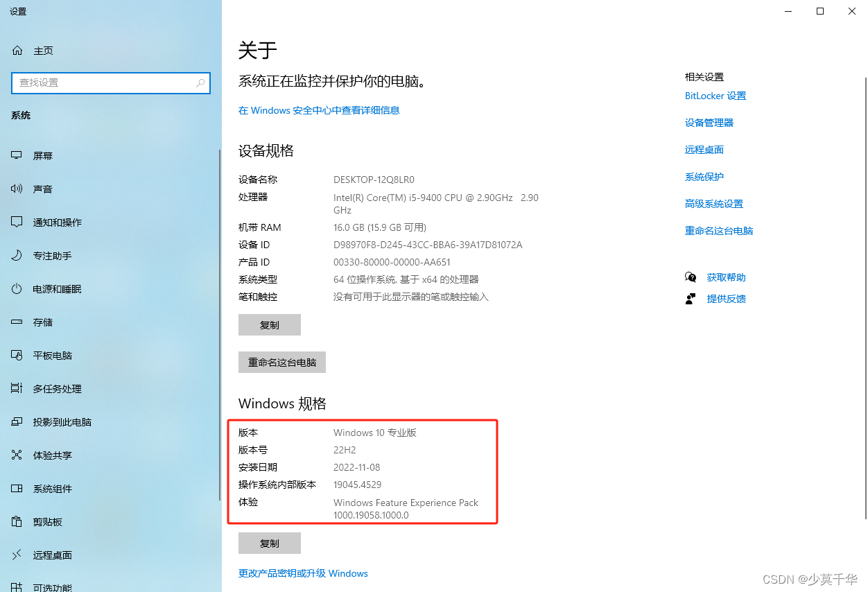Click the Projecting to this PC icon
The height and width of the screenshot is (592, 868).
click(x=17, y=422)
